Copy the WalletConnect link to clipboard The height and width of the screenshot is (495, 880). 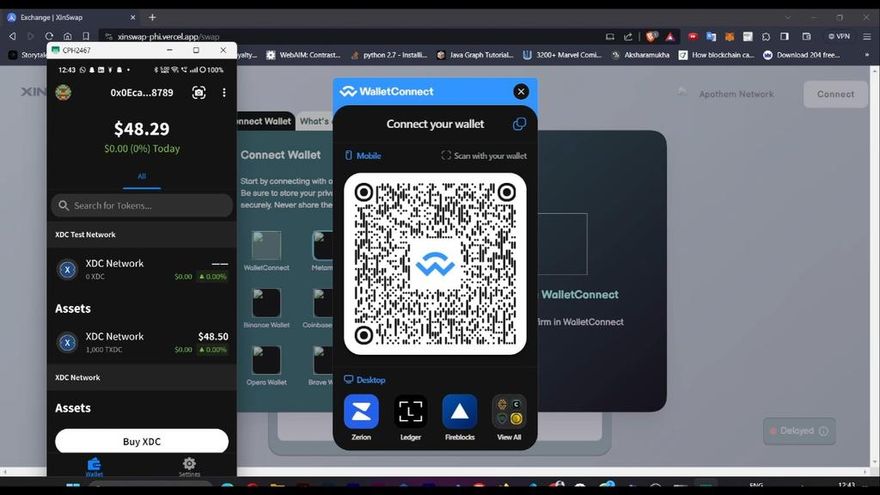click(x=519, y=124)
